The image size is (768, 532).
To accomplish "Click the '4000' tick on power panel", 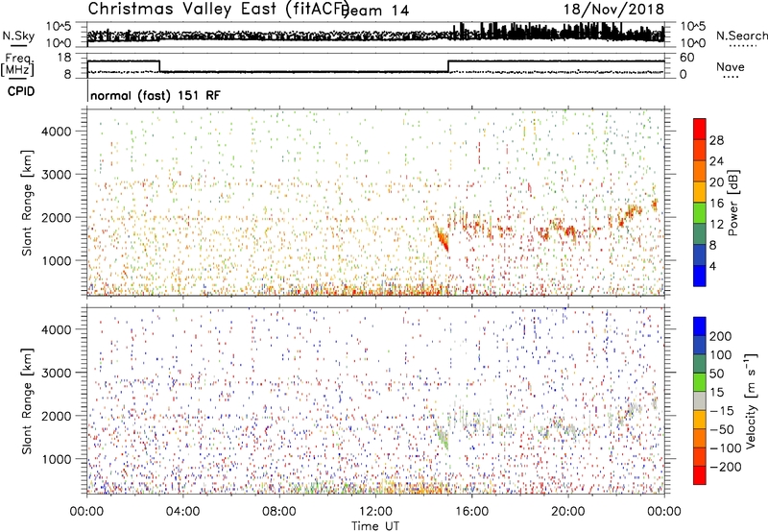I will tap(57, 132).
